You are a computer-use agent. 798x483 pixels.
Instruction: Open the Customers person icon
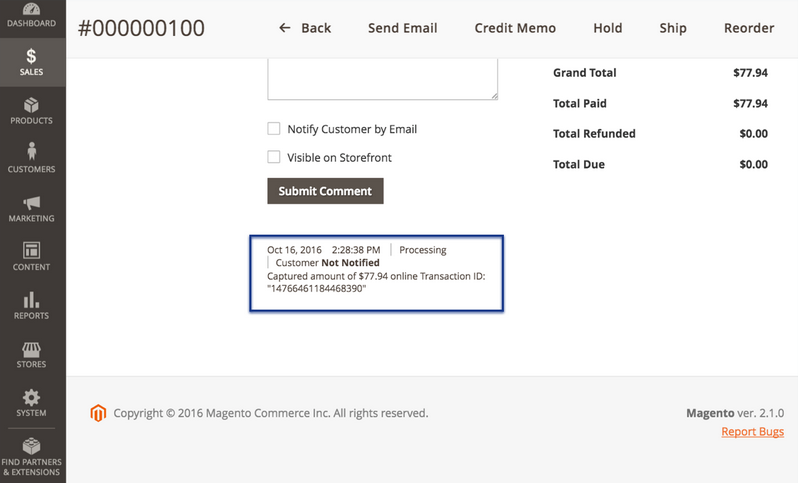(32, 152)
